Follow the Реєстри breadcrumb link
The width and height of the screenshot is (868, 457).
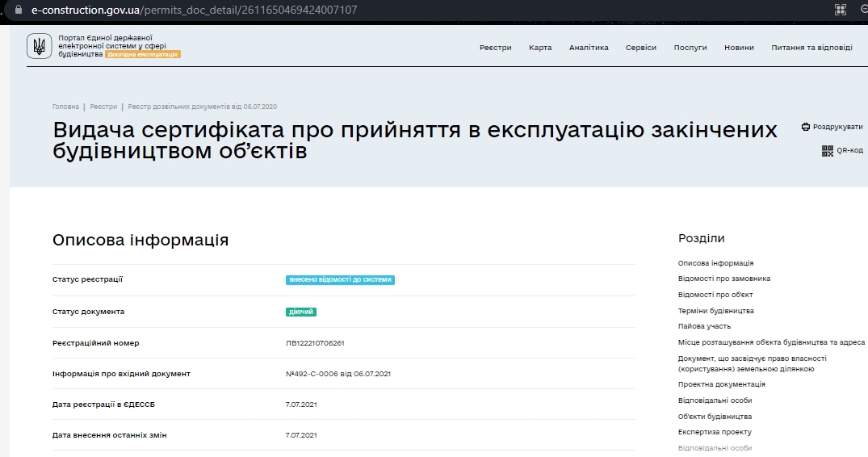coord(103,107)
